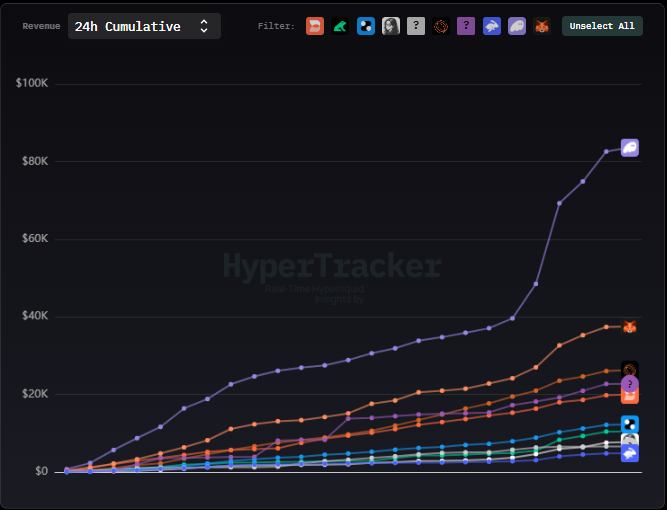Toggle the MetaMask fox filter icon
The height and width of the screenshot is (510, 667).
[542, 26]
